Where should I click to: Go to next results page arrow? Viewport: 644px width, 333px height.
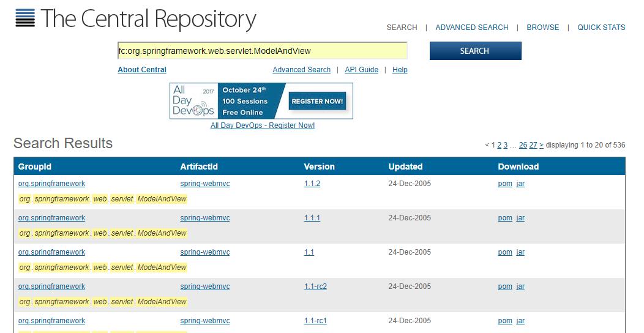pos(541,146)
